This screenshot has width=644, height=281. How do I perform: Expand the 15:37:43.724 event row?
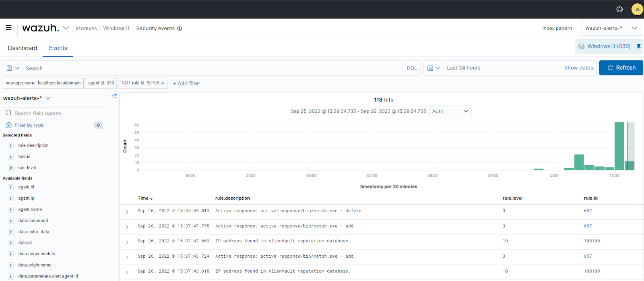127,257
